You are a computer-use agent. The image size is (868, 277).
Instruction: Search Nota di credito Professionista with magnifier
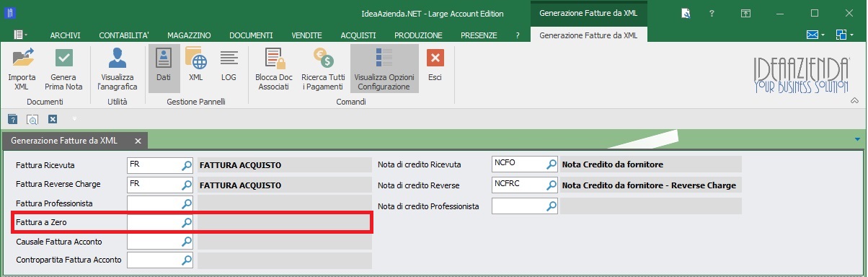point(552,206)
